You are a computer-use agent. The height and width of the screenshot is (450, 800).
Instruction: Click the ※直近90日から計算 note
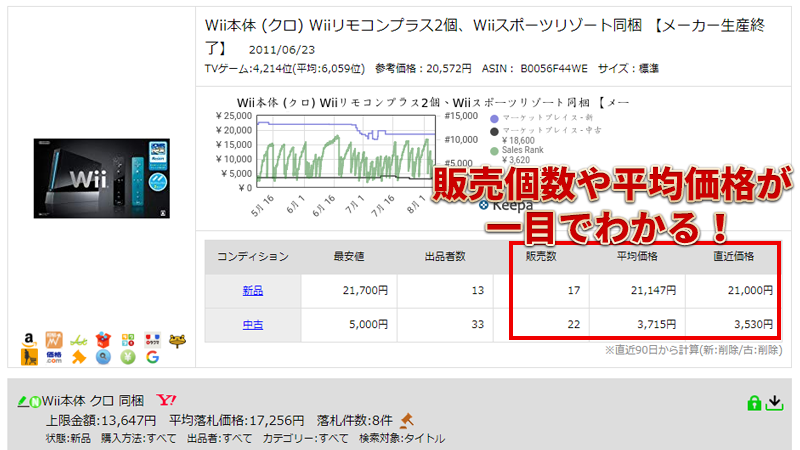tap(693, 351)
